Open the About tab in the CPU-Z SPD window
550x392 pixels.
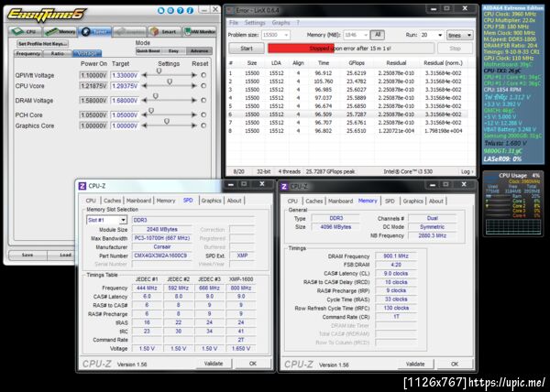coord(234,201)
